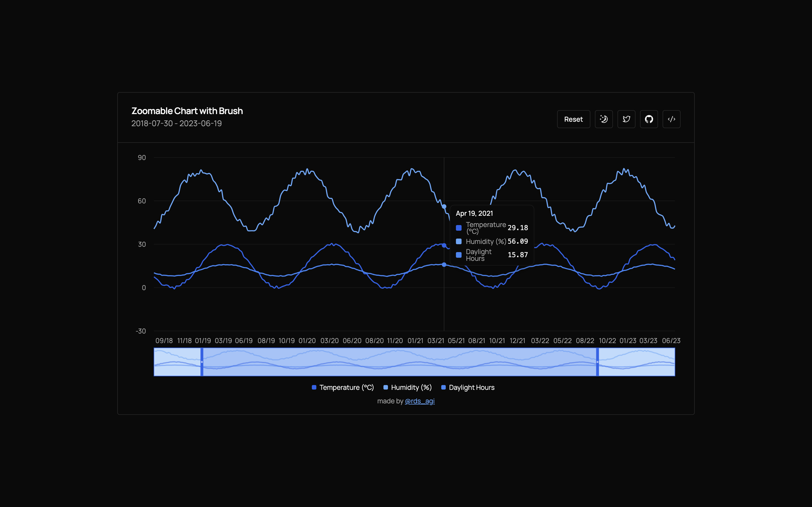Viewport: 812px width, 507px height.
Task: Click the unselected brush area right of handle
Action: coord(637,362)
